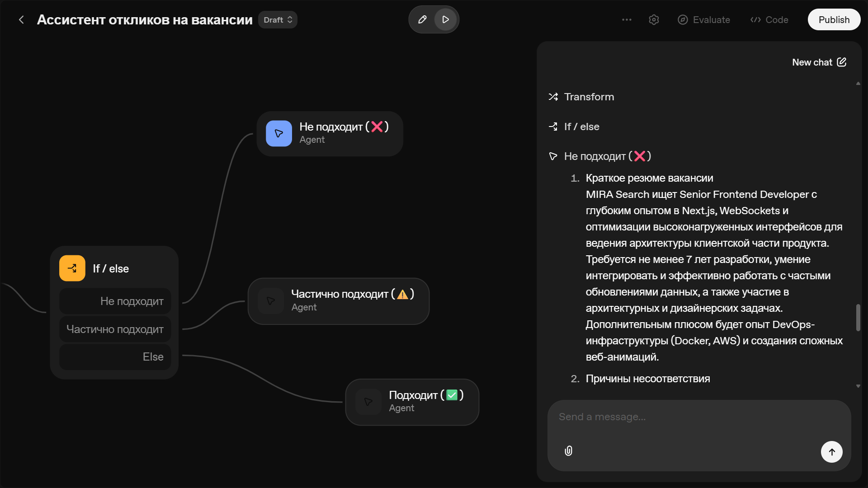Select the orange If / else node icon
Viewport: 868px width, 488px height.
click(72, 268)
